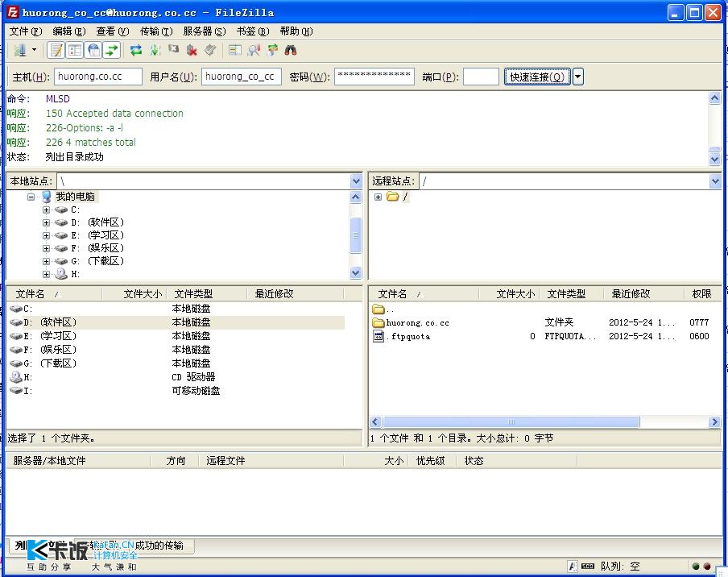This screenshot has height=577, width=728.
Task: Open local site path dropdown
Action: click(356, 181)
